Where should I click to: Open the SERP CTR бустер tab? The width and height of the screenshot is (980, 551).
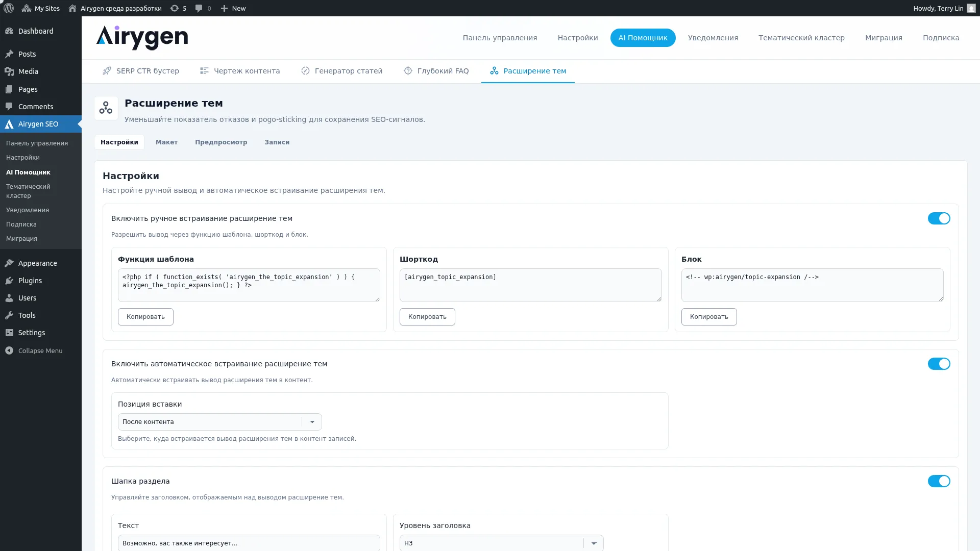click(x=141, y=71)
